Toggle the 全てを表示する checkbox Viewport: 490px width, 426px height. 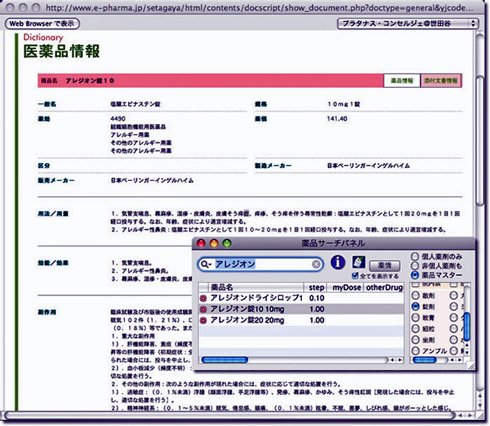pyautogui.click(x=355, y=276)
